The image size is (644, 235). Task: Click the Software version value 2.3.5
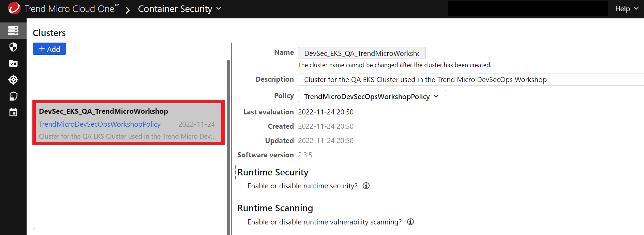click(305, 155)
